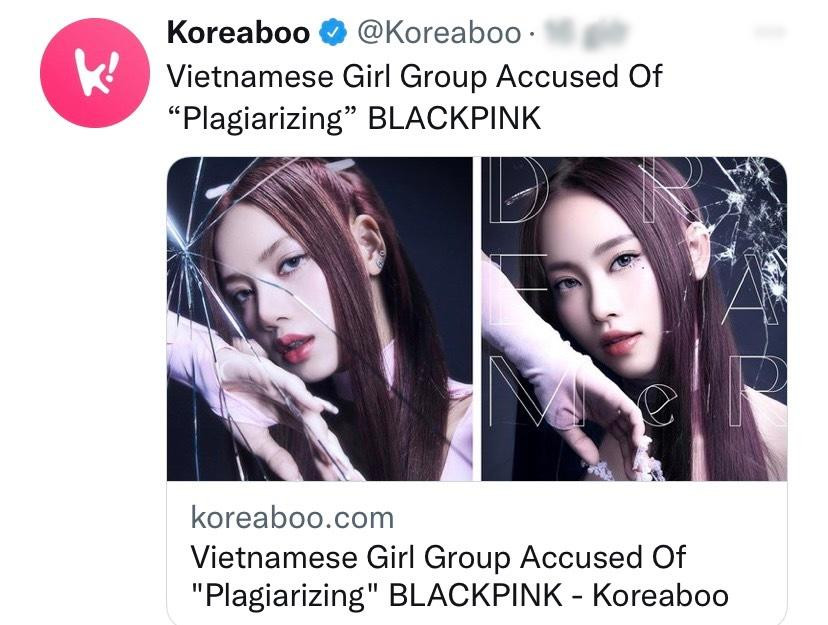Open the left photo with cracked glass
This screenshot has width=828, height=625.
[319, 319]
